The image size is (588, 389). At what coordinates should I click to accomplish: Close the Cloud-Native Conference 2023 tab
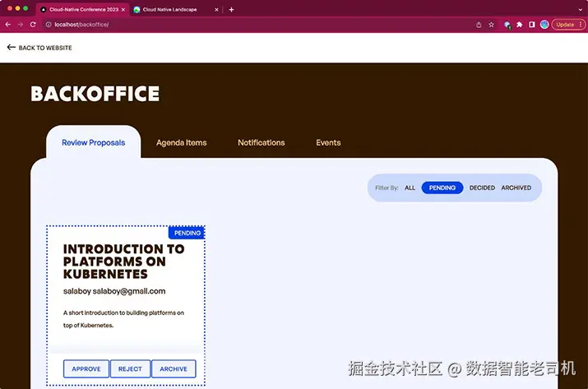tap(123, 10)
